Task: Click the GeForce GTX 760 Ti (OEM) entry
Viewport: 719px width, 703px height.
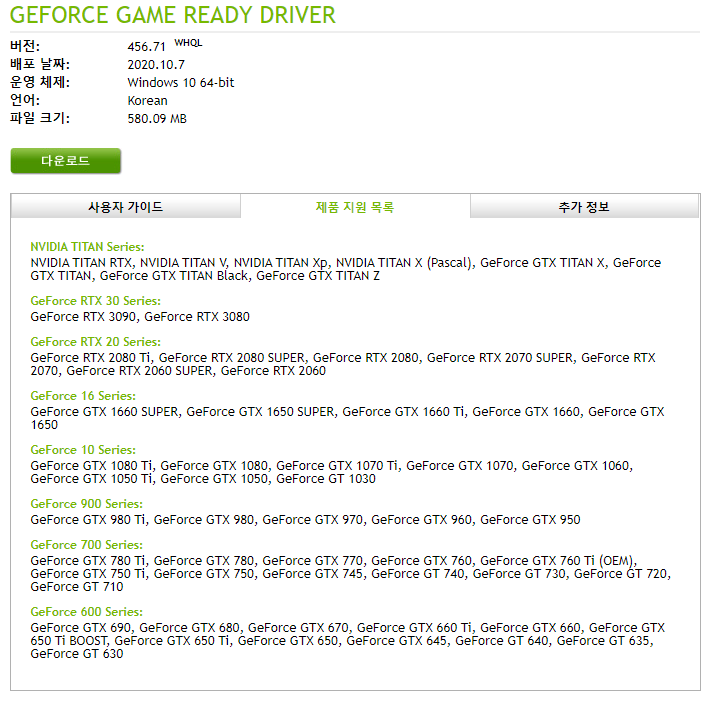Action: click(x=557, y=561)
